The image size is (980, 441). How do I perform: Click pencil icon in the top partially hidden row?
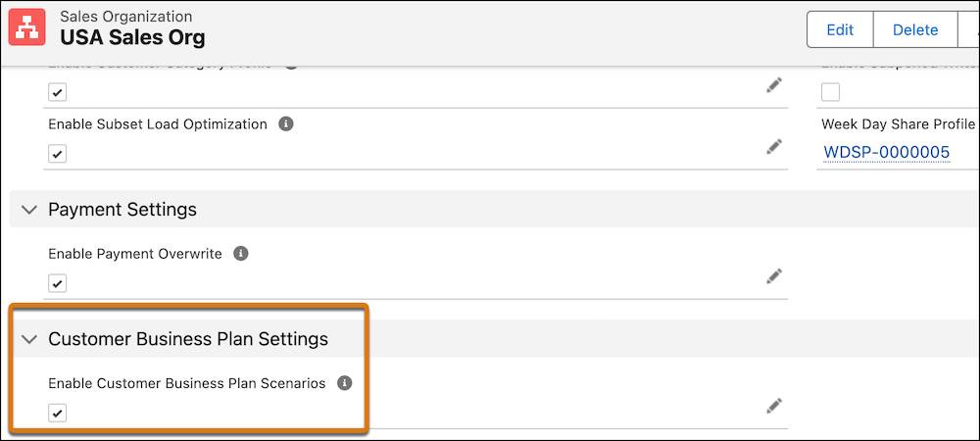(774, 86)
